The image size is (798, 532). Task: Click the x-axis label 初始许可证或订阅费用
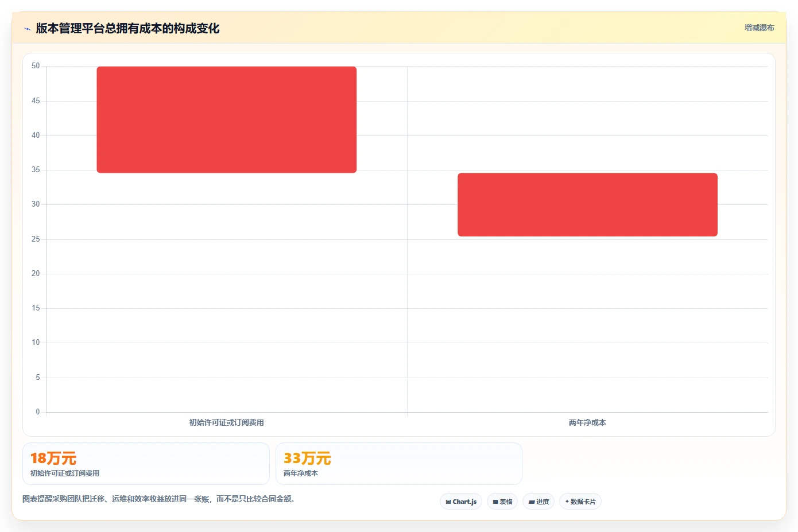coord(227,422)
